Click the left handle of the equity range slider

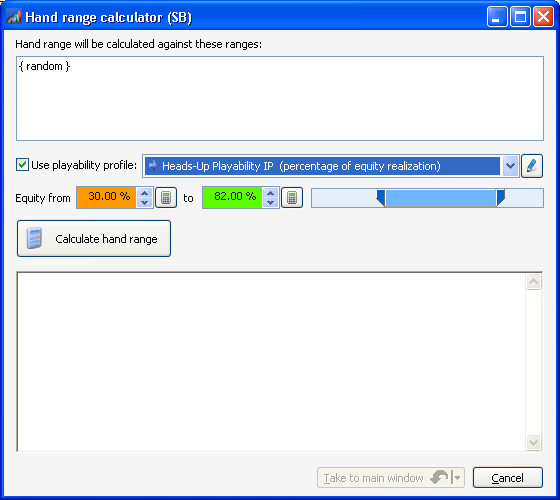(x=381, y=198)
